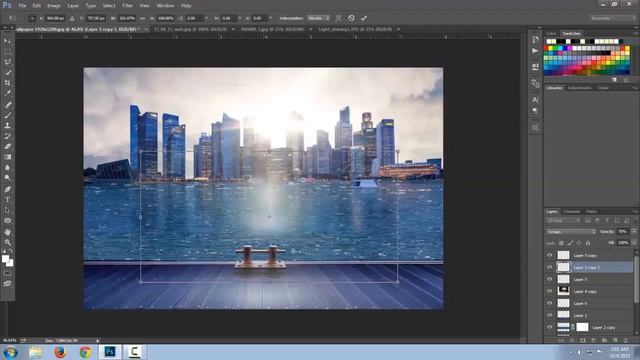
Task: Click the Layer 4 copy thumbnail
Action: click(x=563, y=291)
